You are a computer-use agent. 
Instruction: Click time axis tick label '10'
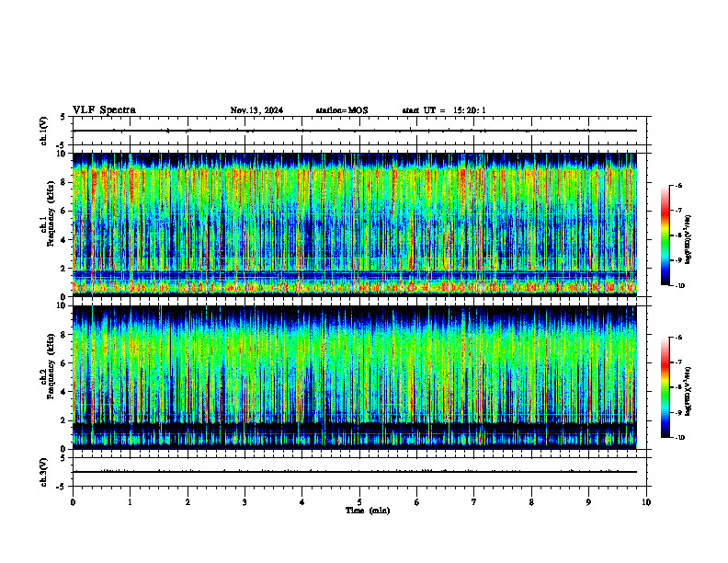point(646,502)
